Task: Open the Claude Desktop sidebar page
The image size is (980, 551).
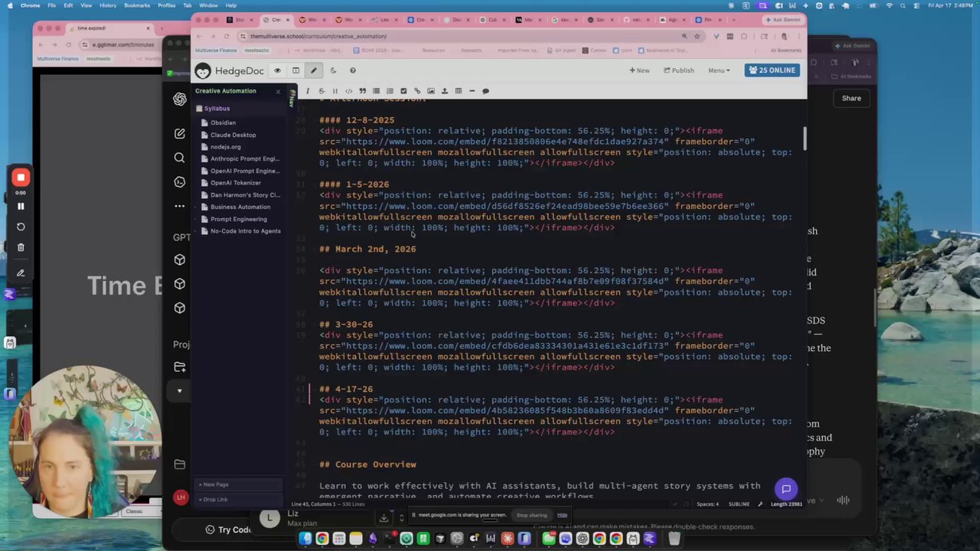Action: pyautogui.click(x=233, y=135)
